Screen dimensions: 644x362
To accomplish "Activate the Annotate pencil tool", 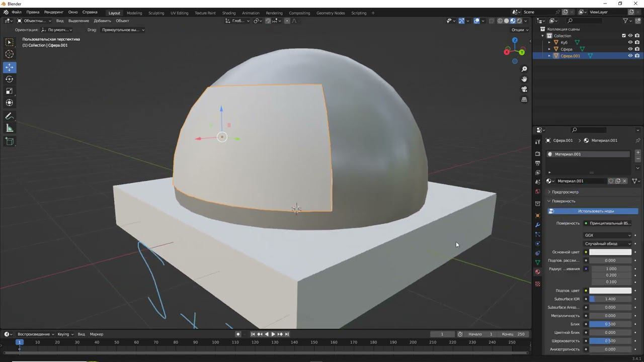I will click(10, 116).
